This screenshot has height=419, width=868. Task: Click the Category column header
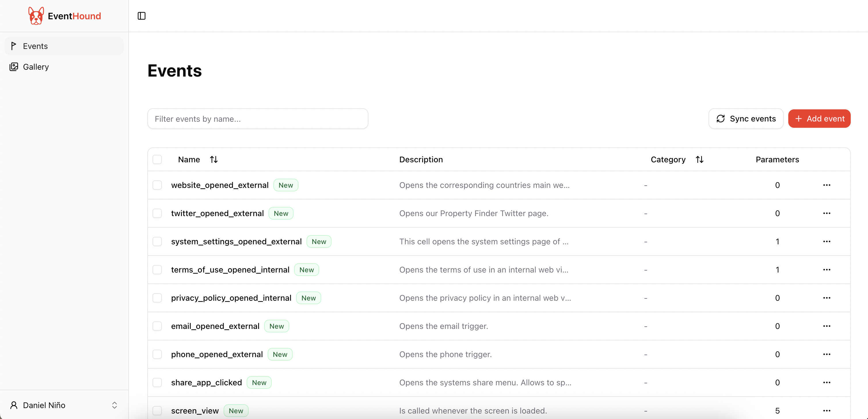coord(668,159)
